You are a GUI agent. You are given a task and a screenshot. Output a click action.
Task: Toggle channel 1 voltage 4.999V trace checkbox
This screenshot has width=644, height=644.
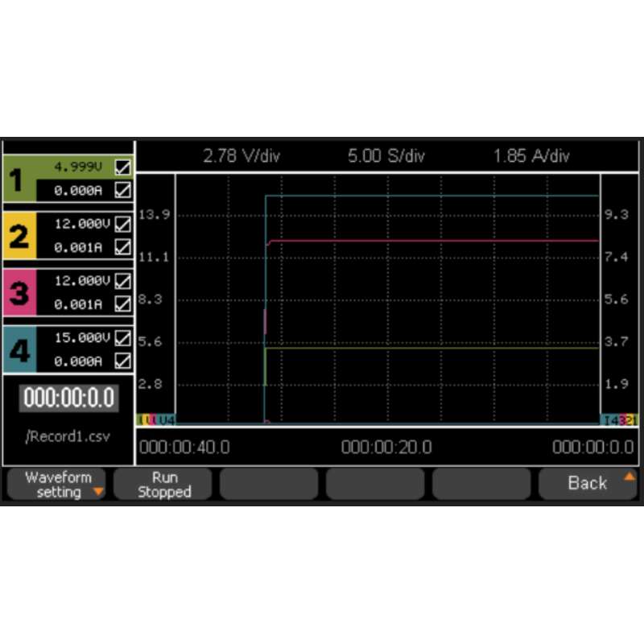(123, 167)
